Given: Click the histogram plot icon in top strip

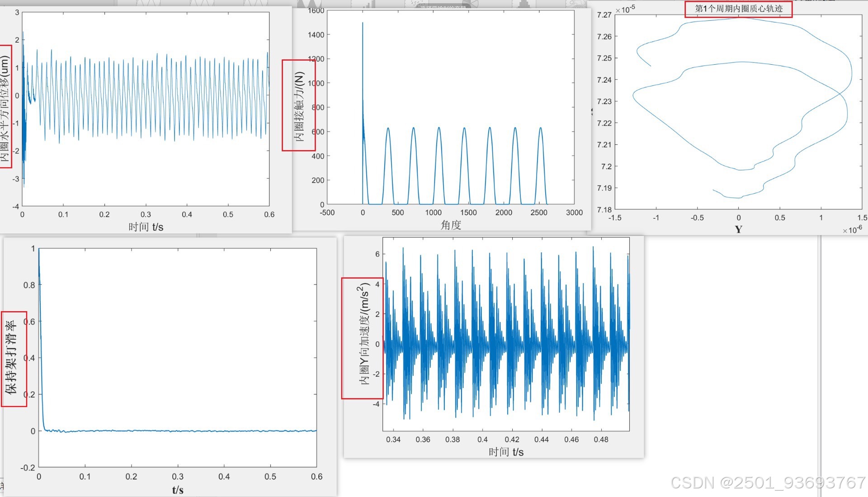Looking at the screenshot, I should (524, 4).
